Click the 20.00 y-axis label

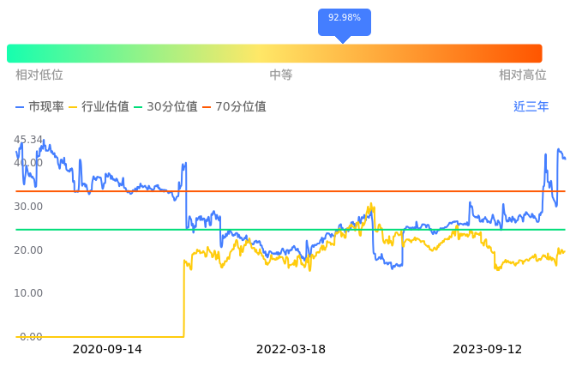[28, 250]
